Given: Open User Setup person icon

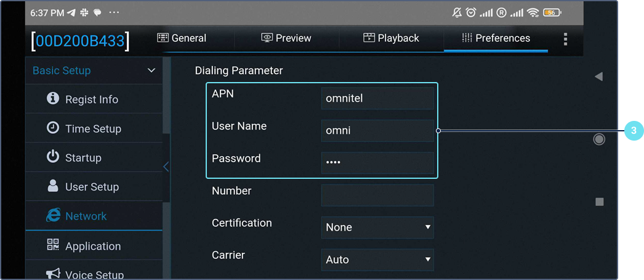Looking at the screenshot, I should click(x=53, y=186).
